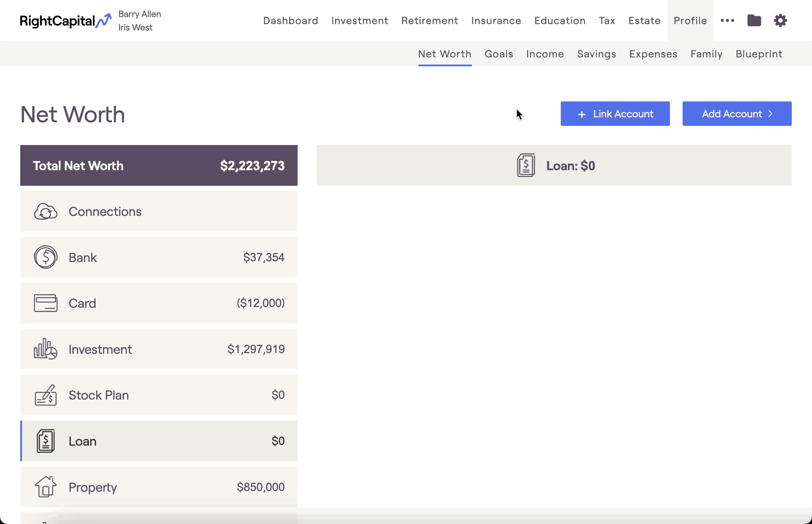Click the Investment chart icon

[x=45, y=349]
